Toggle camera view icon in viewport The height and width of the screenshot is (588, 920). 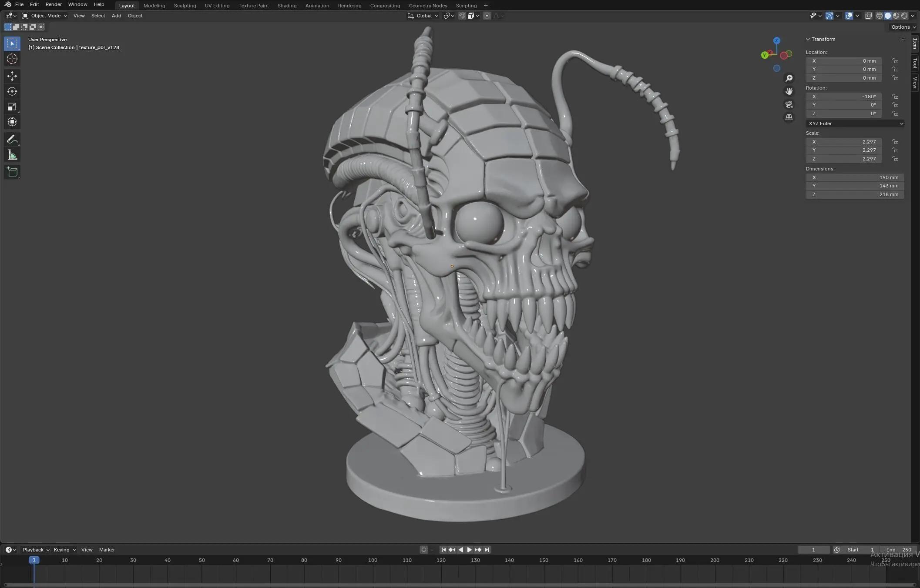click(x=789, y=104)
